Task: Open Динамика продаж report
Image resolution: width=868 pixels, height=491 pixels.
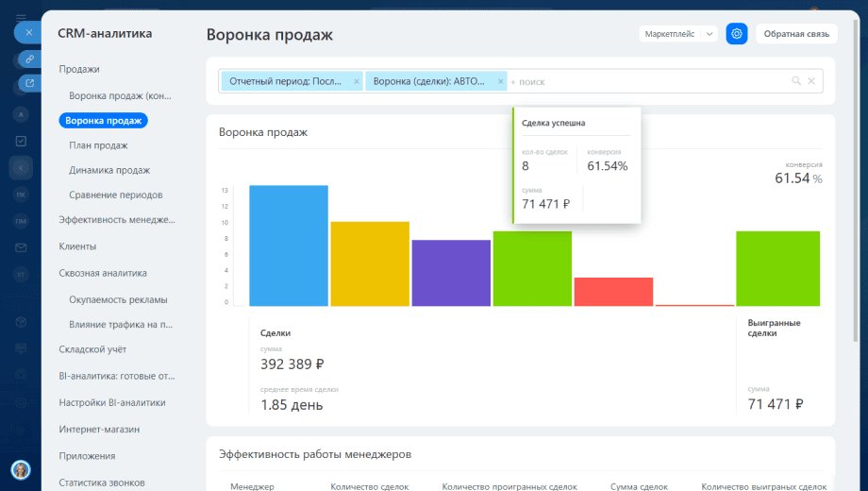Action: tap(109, 170)
